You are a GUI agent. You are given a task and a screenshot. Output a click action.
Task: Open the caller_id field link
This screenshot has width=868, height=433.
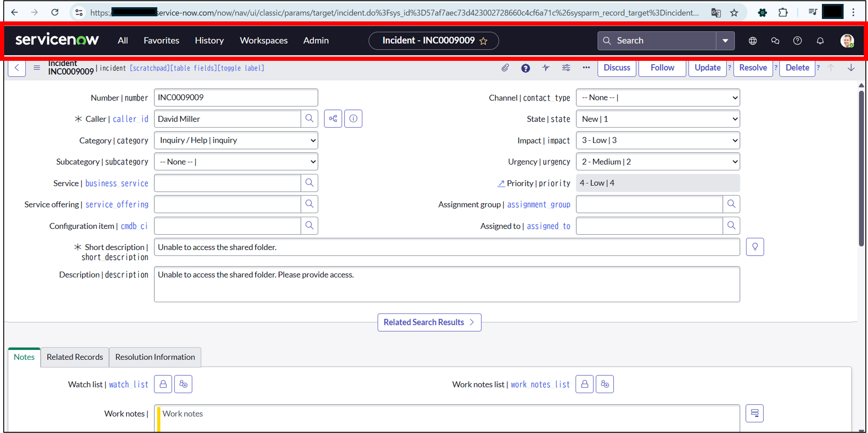pyautogui.click(x=130, y=119)
